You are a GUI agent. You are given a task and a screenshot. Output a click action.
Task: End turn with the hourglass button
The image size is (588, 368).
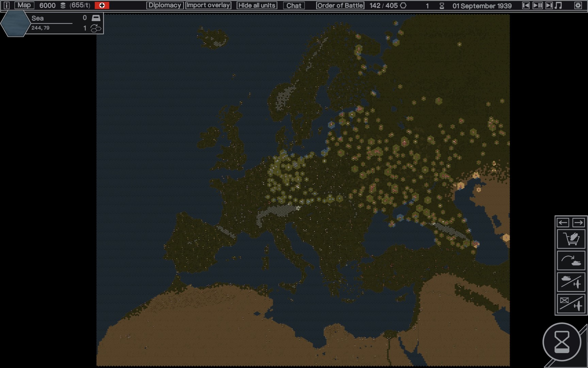(562, 342)
